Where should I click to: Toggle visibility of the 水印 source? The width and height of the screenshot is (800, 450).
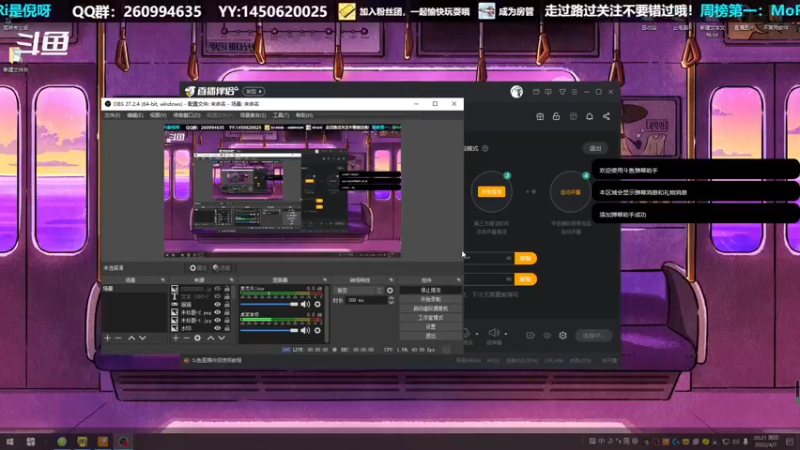click(x=218, y=328)
